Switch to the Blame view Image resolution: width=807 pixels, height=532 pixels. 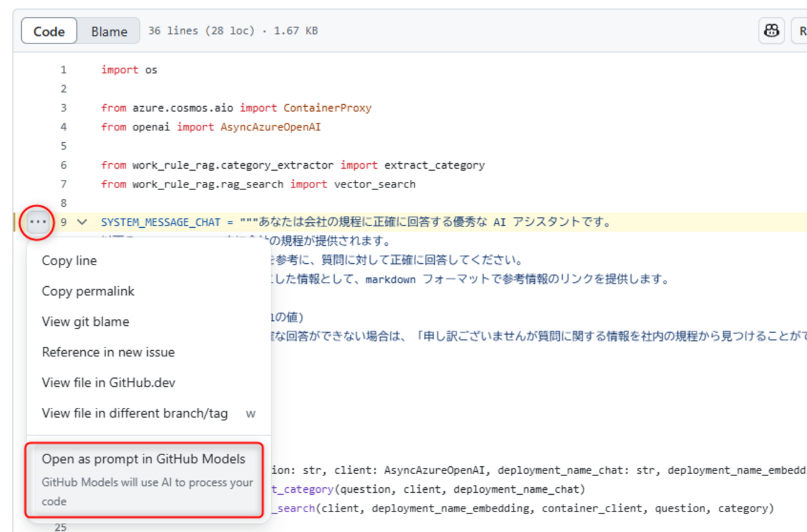click(109, 30)
